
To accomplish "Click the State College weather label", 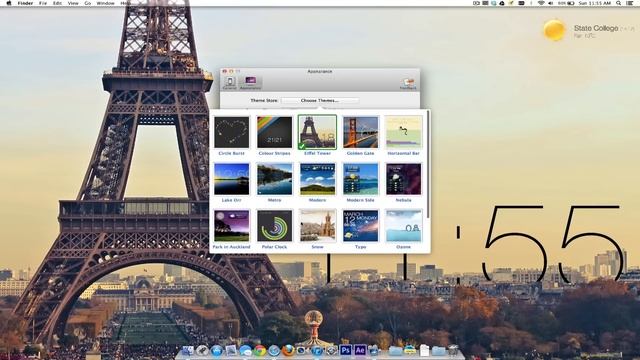I will [x=596, y=28].
